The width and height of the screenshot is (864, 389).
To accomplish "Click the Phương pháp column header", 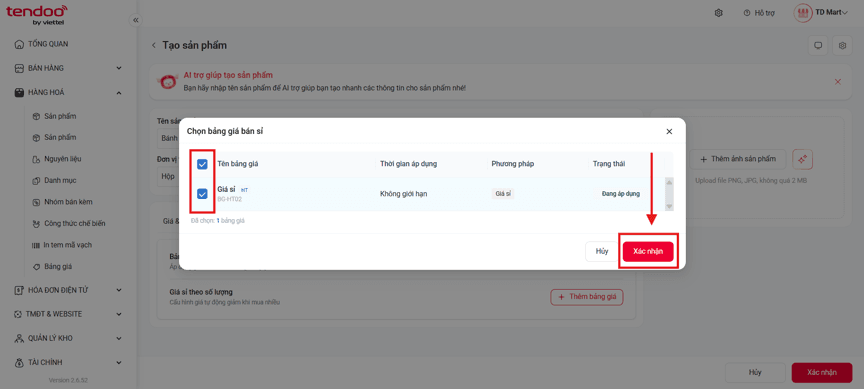I will click(x=512, y=164).
